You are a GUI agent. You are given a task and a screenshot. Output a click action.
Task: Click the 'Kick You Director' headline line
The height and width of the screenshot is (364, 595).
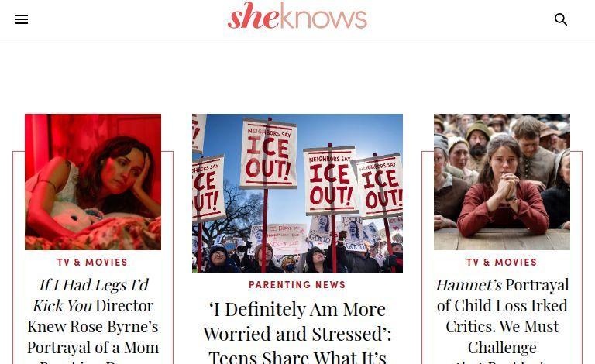[x=93, y=306]
